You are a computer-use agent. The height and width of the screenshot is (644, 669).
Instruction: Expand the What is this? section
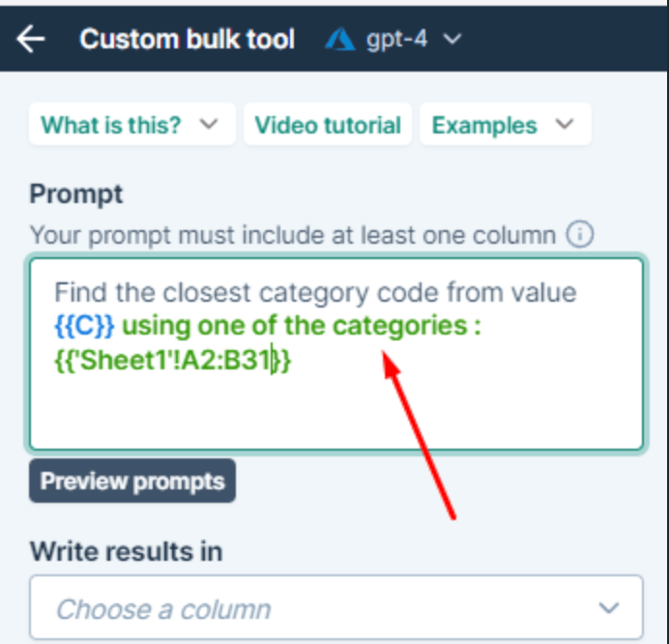[131, 125]
